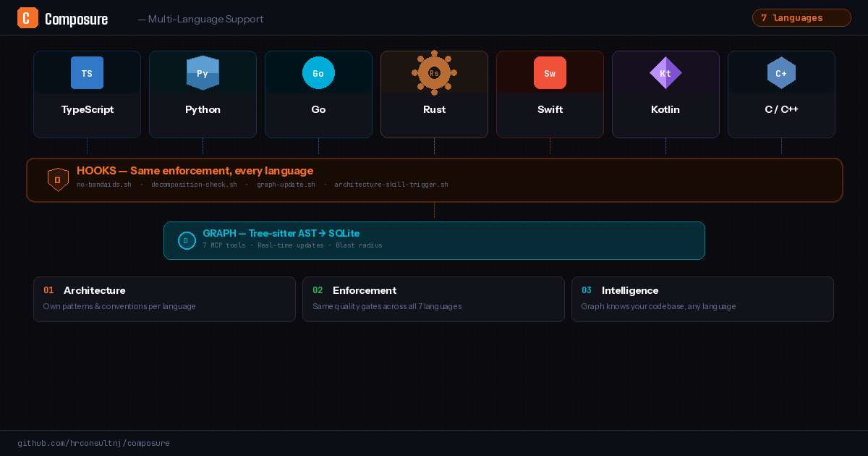Select the Multi-Language Support header text
This screenshot has width=868, height=456.
(200, 20)
